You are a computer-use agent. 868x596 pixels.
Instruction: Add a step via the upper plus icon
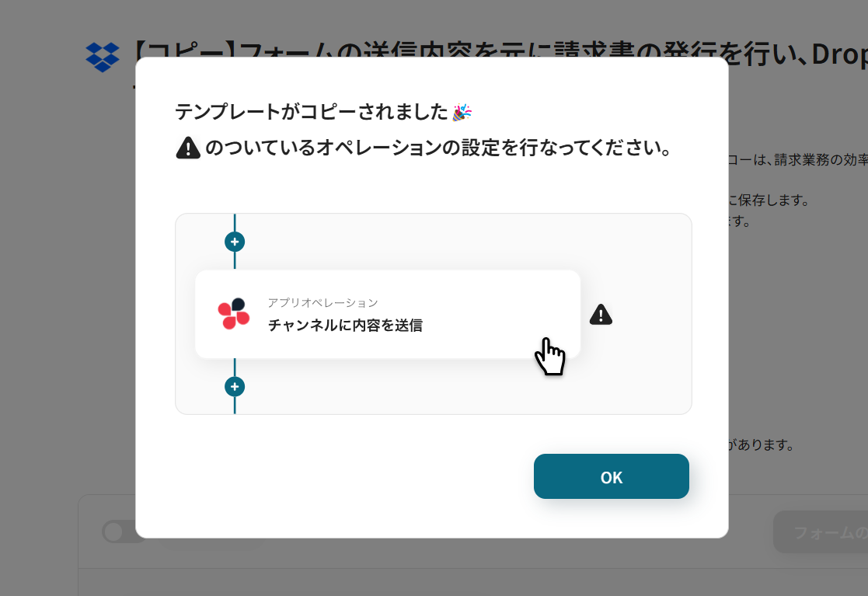(235, 242)
